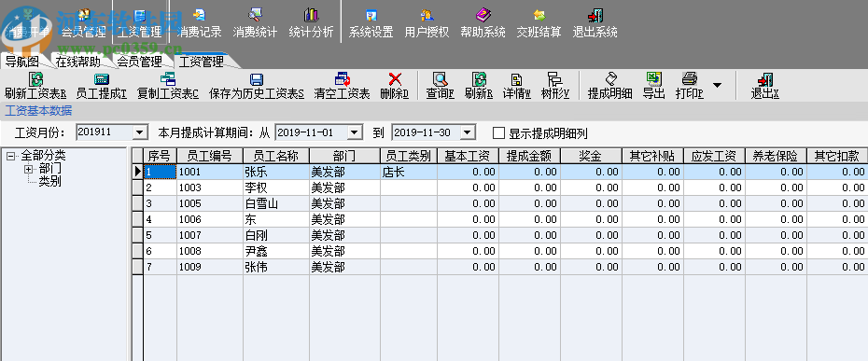Viewport: 868px width, 361px height.
Task: Click the 员工类别 column header
Action: 409,156
